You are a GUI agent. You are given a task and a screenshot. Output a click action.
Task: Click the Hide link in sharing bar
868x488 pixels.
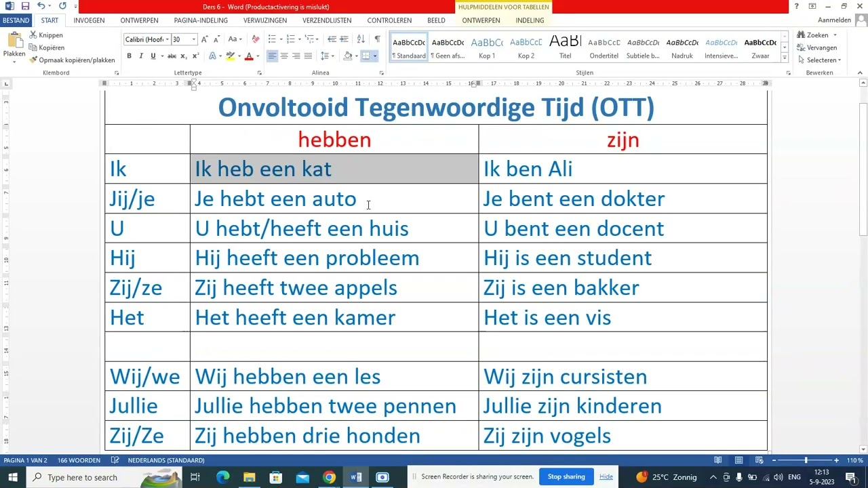(x=606, y=476)
